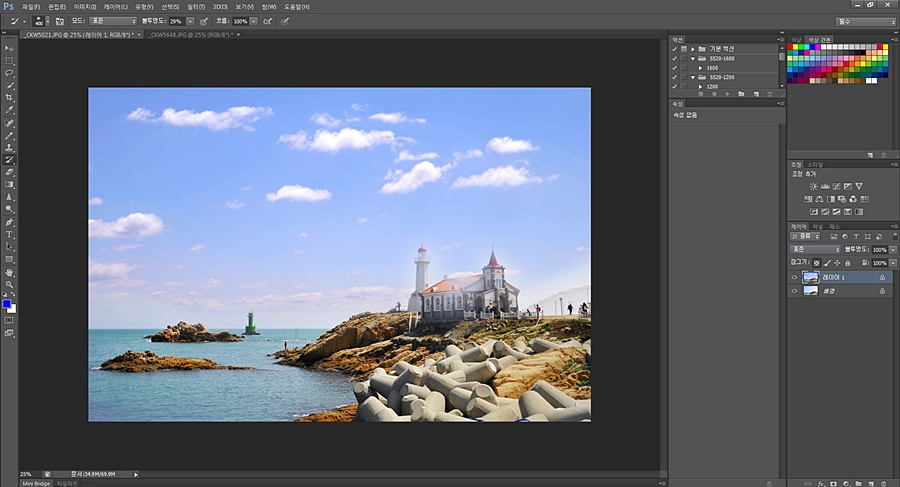Open the brush blending 모드 dropdown
900x487 pixels.
(112, 20)
